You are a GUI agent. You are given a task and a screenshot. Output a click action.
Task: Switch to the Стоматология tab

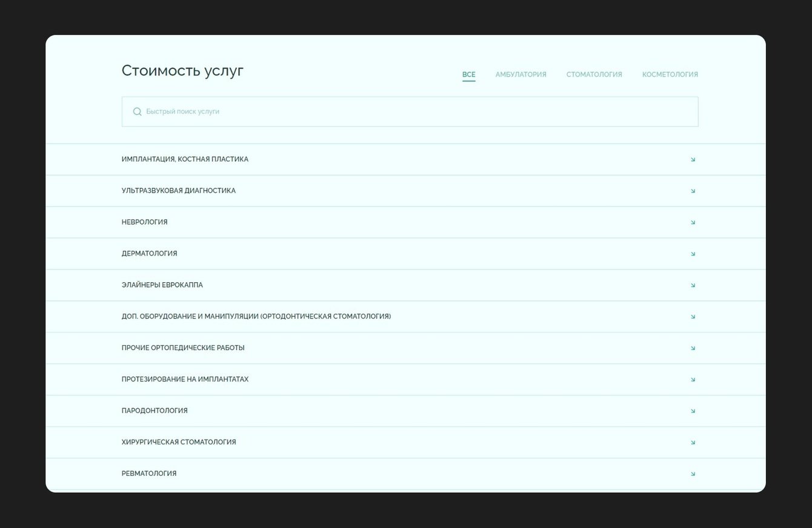pyautogui.click(x=594, y=74)
